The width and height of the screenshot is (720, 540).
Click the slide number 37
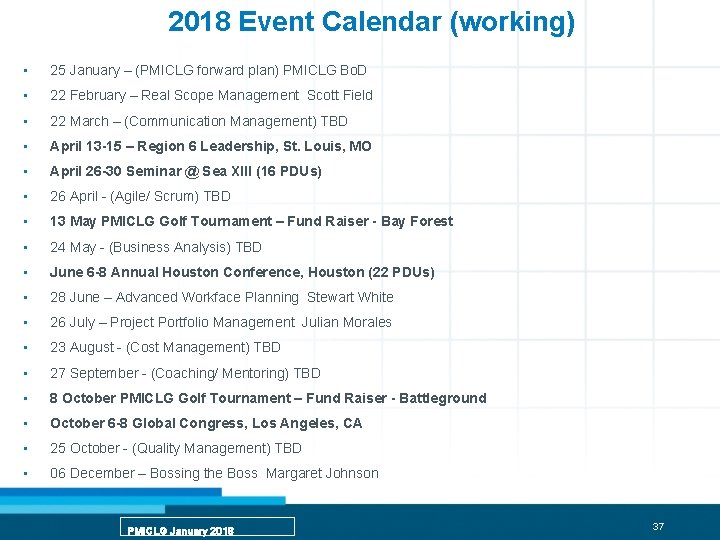point(658,526)
